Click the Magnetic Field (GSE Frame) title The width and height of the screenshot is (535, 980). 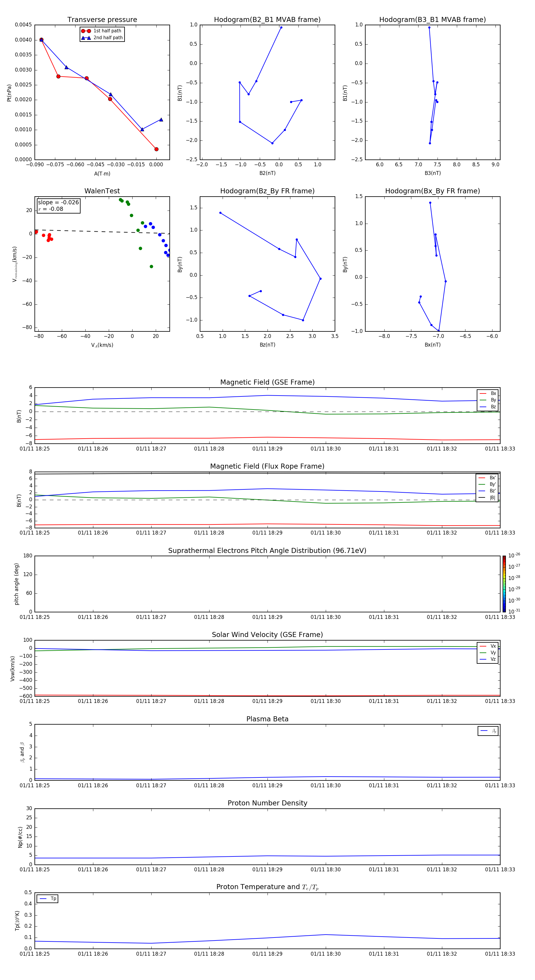coord(267,382)
